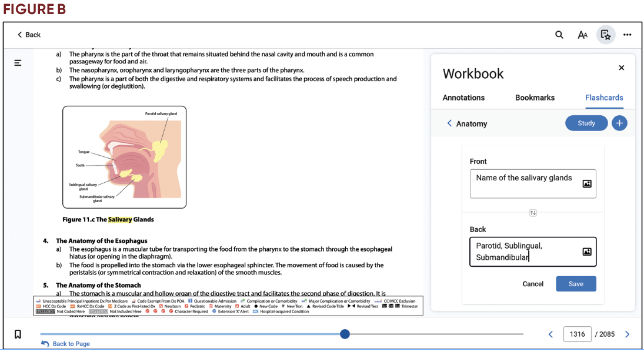The image size is (644, 352).
Task: Start studying the Anatomy deck
Action: [x=586, y=123]
